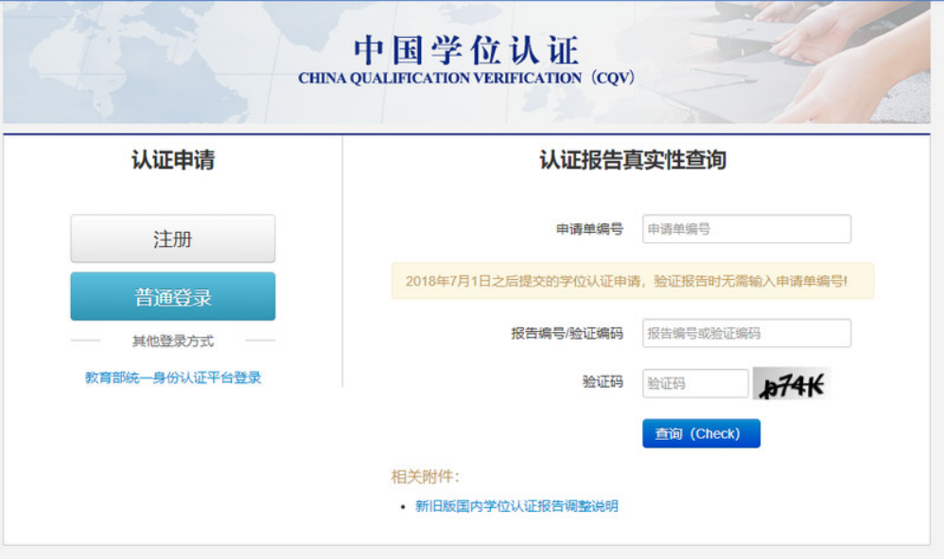Click the 相关附件 label
Screen dimensions: 944x560
click(426, 477)
